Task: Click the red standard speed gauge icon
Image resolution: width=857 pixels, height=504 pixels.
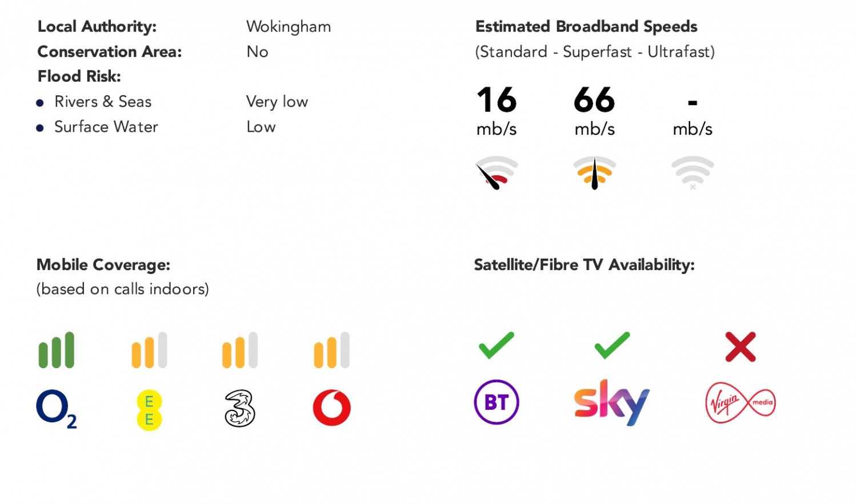Action: point(496,172)
